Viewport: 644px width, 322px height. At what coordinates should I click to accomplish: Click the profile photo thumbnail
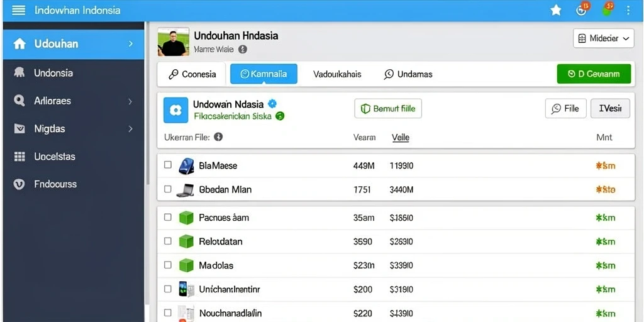click(174, 42)
